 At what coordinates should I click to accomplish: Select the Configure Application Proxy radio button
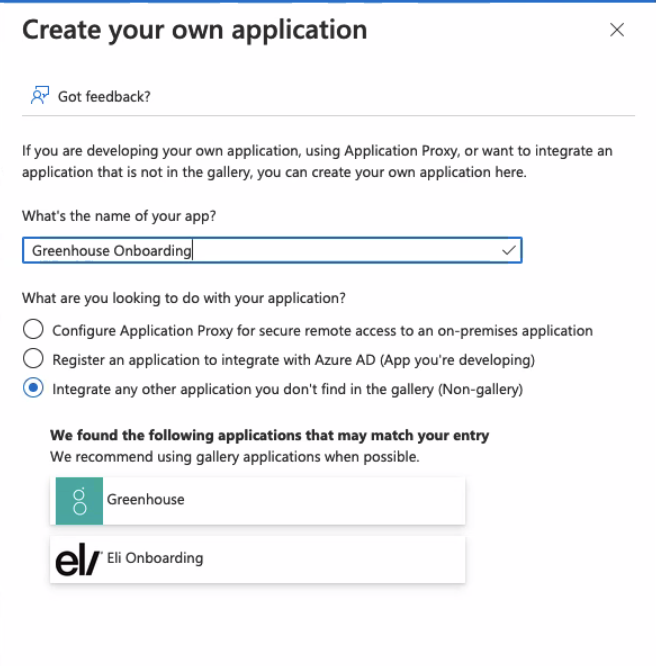tap(34, 330)
